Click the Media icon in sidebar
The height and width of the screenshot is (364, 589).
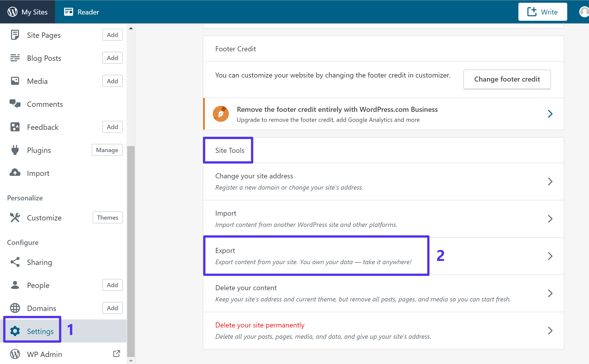pos(15,81)
